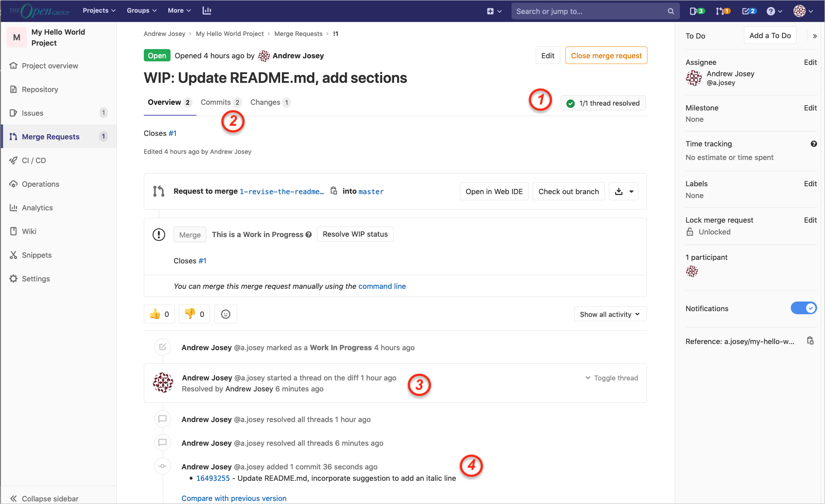Viewport: 825px width, 504px height.
Task: Click the thumbs down reaction
Action: (x=195, y=314)
